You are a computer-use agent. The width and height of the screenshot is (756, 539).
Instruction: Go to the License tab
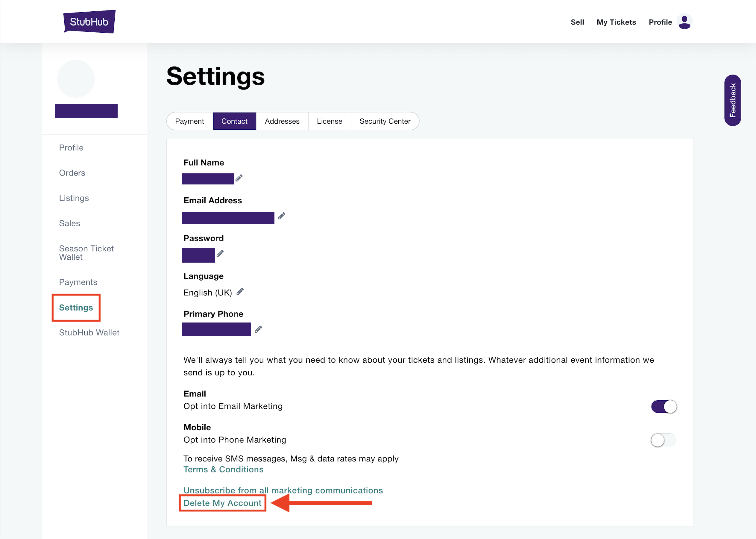330,121
